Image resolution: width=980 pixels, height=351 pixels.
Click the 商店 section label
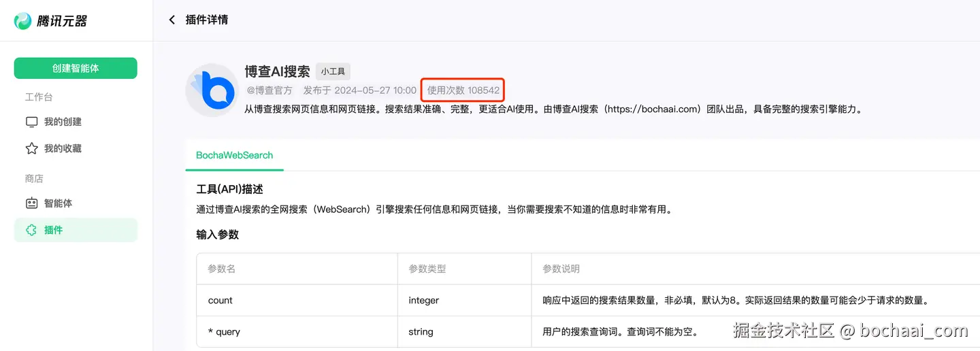pos(34,178)
